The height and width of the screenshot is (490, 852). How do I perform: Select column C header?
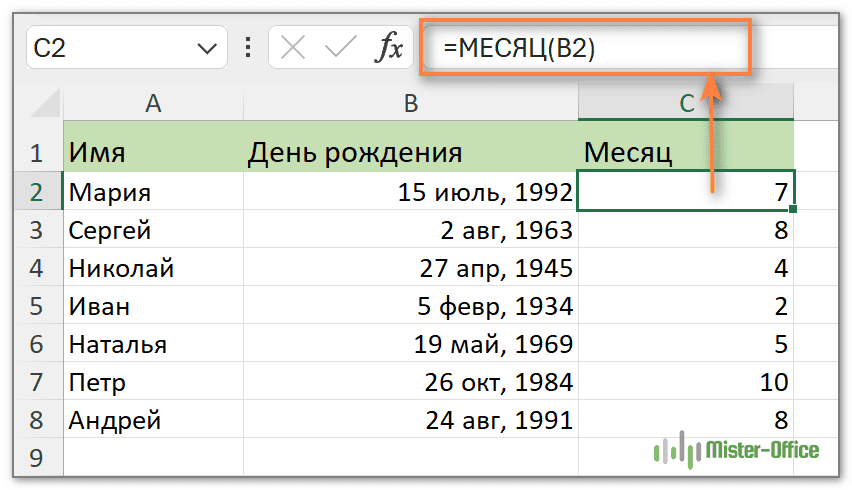(x=686, y=102)
